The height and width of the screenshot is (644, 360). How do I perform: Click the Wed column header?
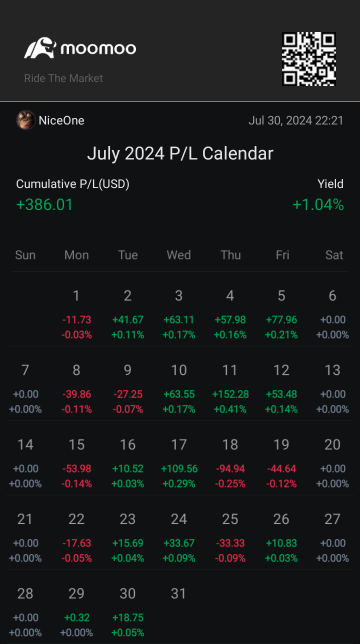pyautogui.click(x=179, y=255)
